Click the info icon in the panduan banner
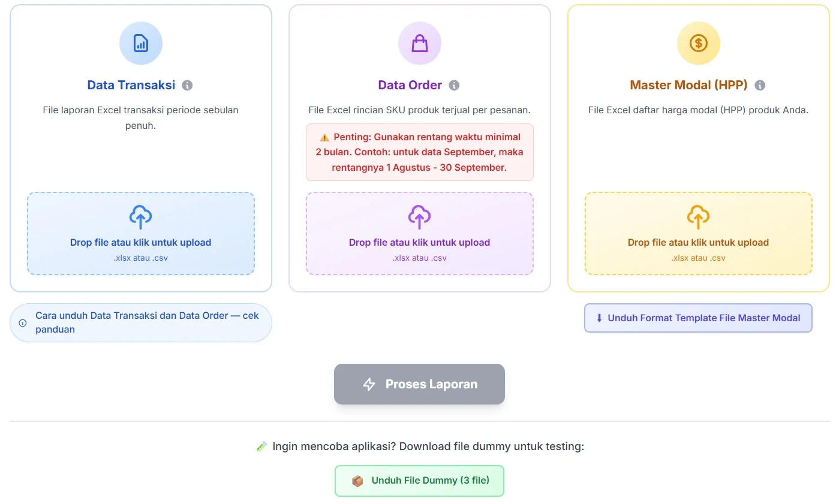This screenshot has height=504, width=839. (x=23, y=323)
